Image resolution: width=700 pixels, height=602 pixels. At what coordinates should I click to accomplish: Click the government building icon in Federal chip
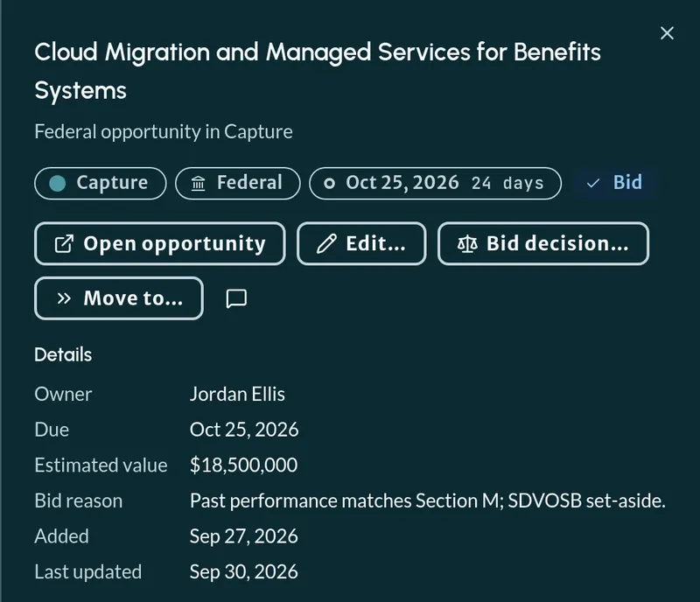pyautogui.click(x=199, y=184)
